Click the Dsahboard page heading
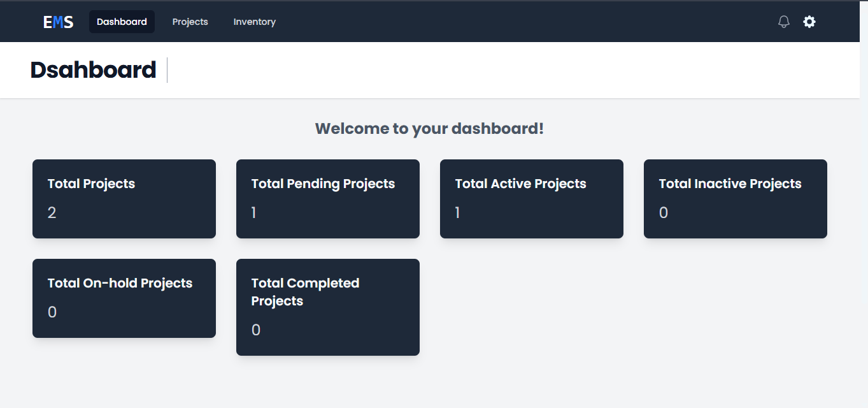868x408 pixels. pyautogui.click(x=93, y=70)
